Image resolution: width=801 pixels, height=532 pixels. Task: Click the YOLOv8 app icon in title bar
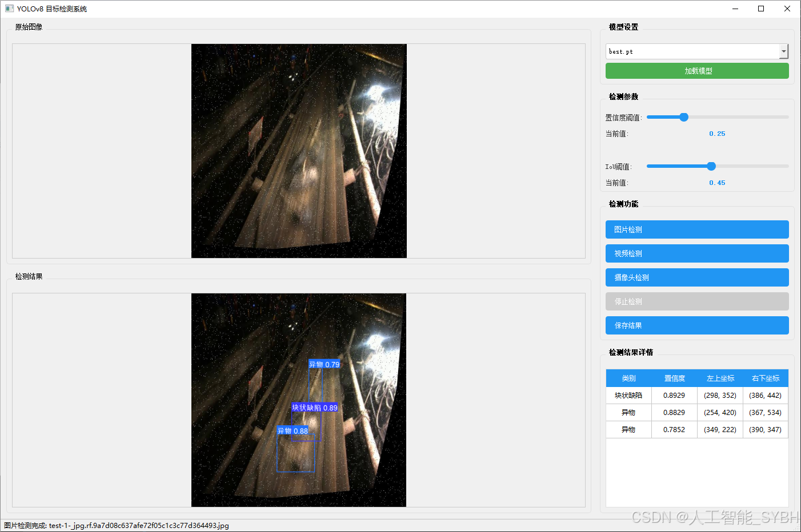9,9
